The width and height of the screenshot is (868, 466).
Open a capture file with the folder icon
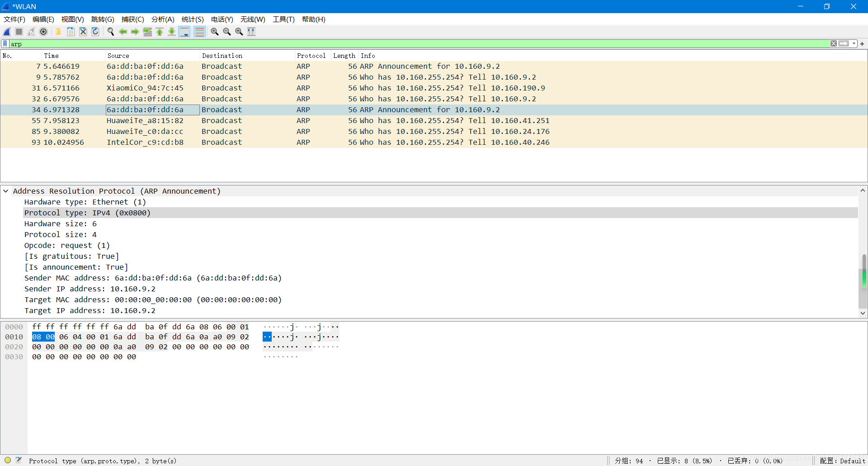coord(58,32)
